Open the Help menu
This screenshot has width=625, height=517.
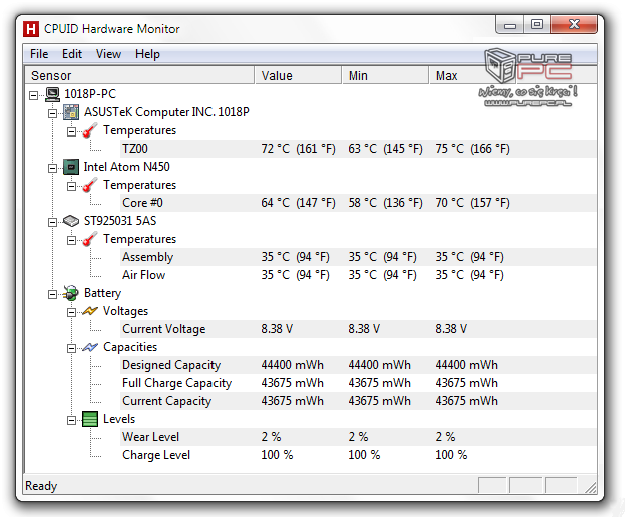coord(147,54)
